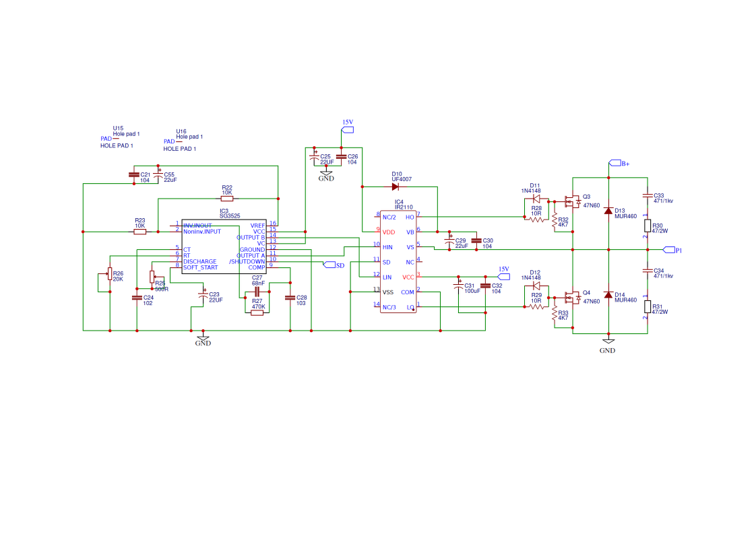Click the HO pin on IR2110

(x=412, y=217)
